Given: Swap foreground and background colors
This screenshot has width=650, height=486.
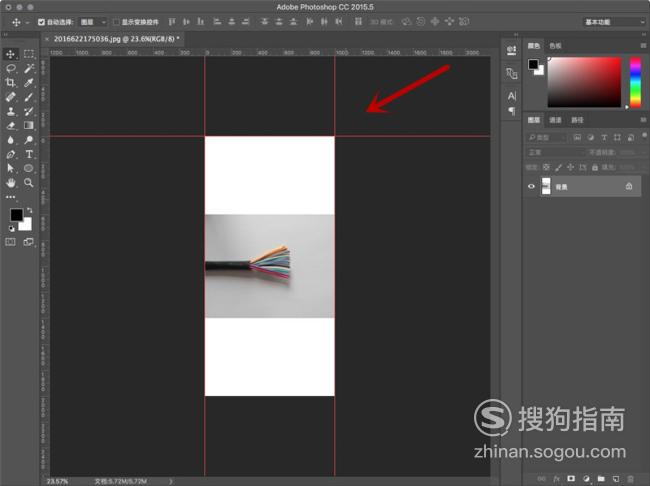Looking at the screenshot, I should pyautogui.click(x=29, y=210).
